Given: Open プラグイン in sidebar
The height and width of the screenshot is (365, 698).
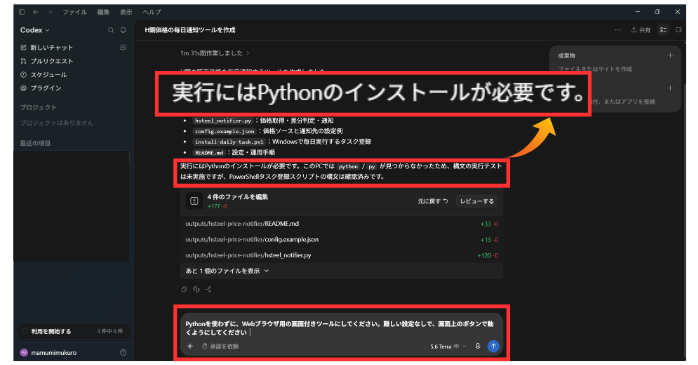Looking at the screenshot, I should tap(41, 88).
